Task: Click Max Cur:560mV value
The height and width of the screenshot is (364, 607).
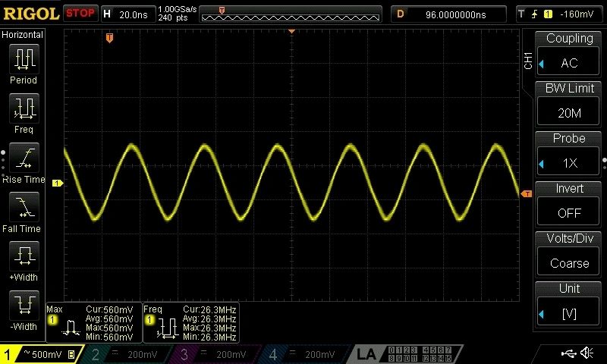Action: click(x=109, y=310)
